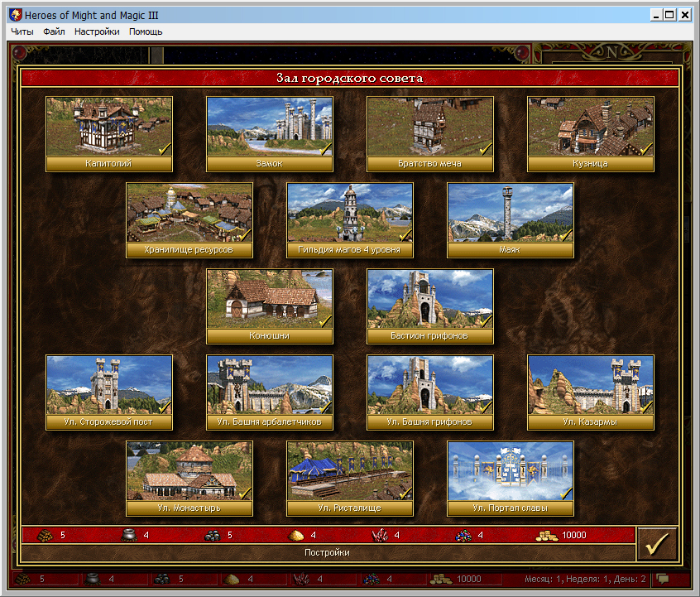Viewport: 700px width, 597px height.
Task: Click the mercury cauldron icon in dialog bar
Action: point(129,535)
